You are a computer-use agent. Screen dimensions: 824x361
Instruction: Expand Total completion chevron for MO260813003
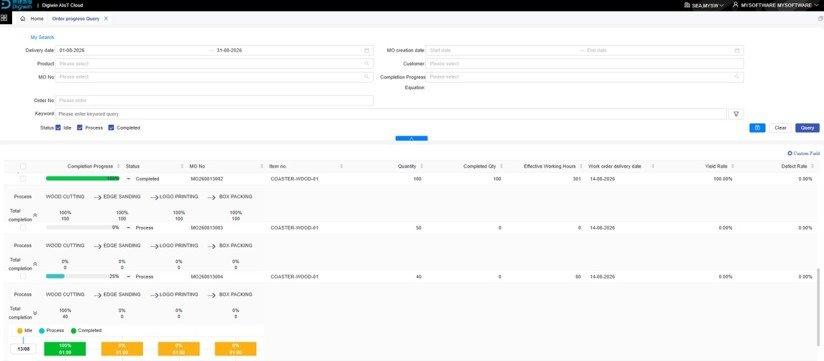pos(35,264)
